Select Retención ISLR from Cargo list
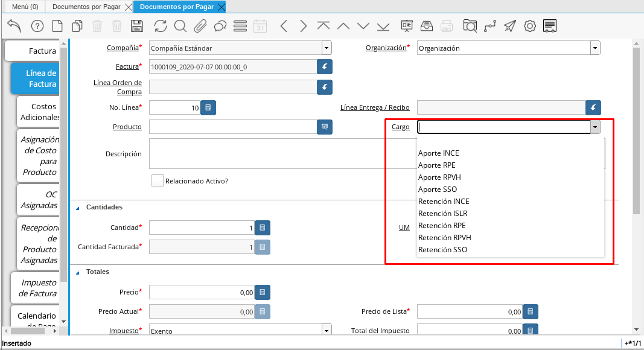The image size is (644, 350). [x=442, y=214]
